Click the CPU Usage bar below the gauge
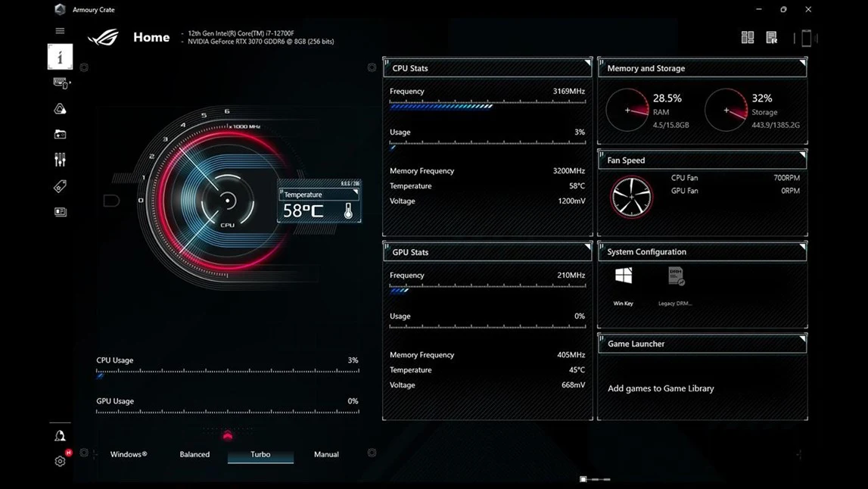This screenshot has width=868, height=489. [228, 374]
